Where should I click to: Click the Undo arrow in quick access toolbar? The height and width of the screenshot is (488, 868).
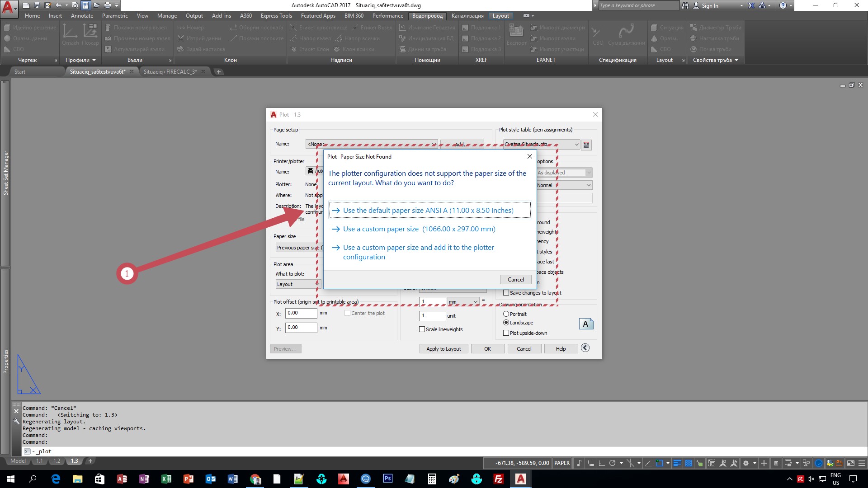(x=58, y=5)
